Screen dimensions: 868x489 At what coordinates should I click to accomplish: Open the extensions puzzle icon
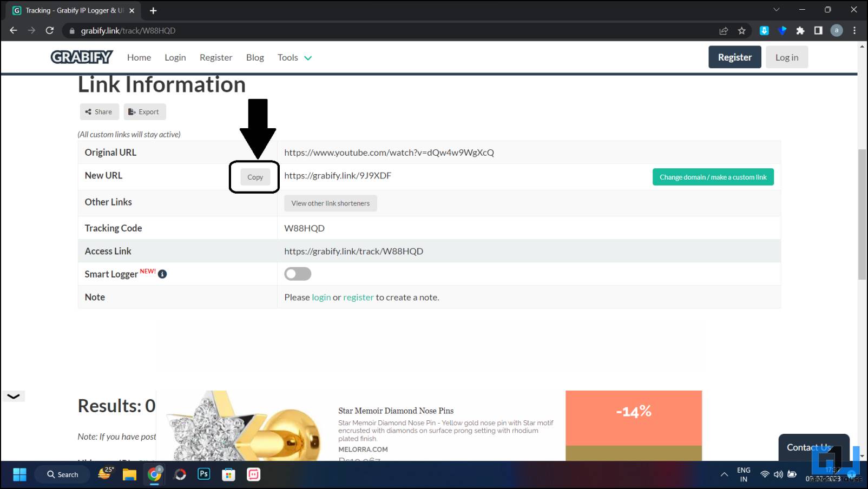(x=800, y=31)
